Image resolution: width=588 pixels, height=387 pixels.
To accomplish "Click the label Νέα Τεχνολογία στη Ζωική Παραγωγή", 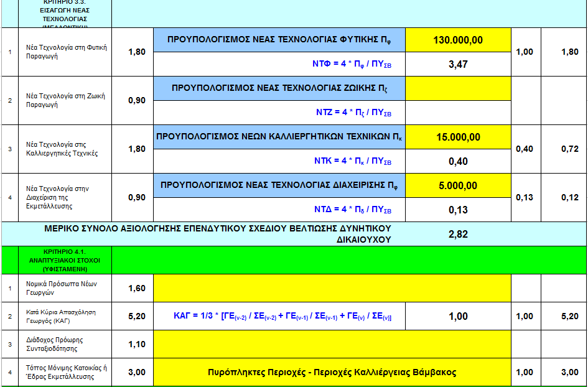I will click(x=65, y=101).
